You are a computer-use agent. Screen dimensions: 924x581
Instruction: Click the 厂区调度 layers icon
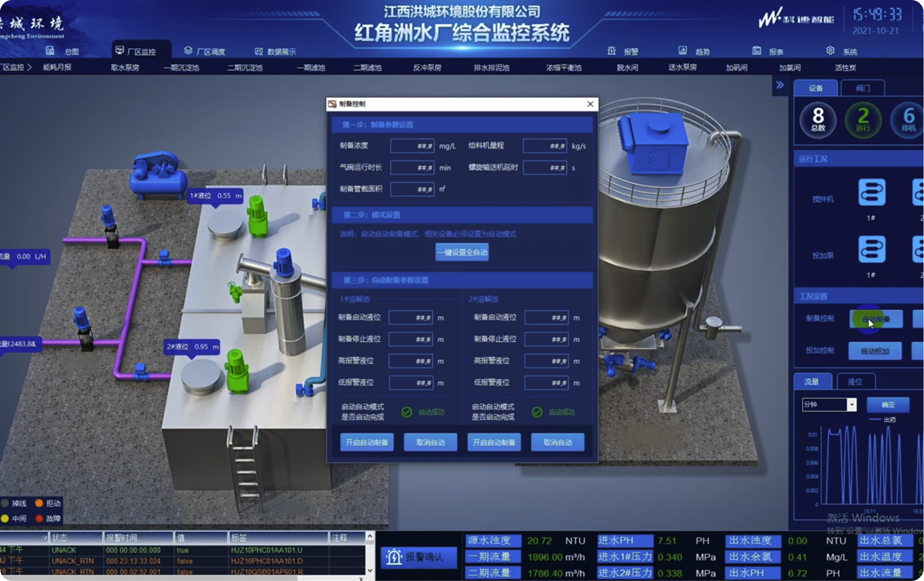coord(188,50)
